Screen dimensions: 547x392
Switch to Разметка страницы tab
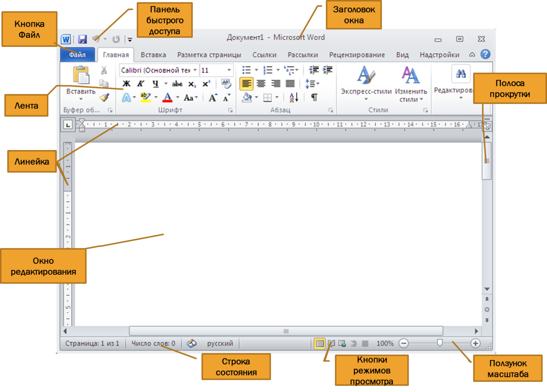[x=209, y=55]
